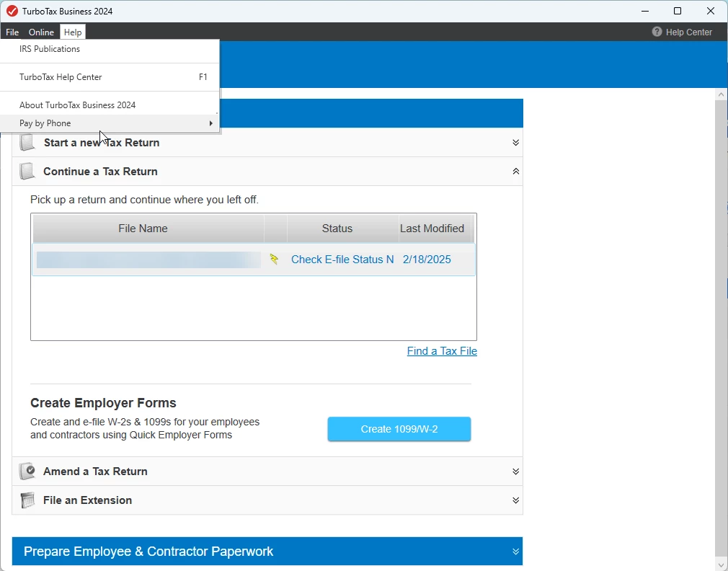Maximize the TurboTax Business window
728x571 pixels.
tap(678, 11)
